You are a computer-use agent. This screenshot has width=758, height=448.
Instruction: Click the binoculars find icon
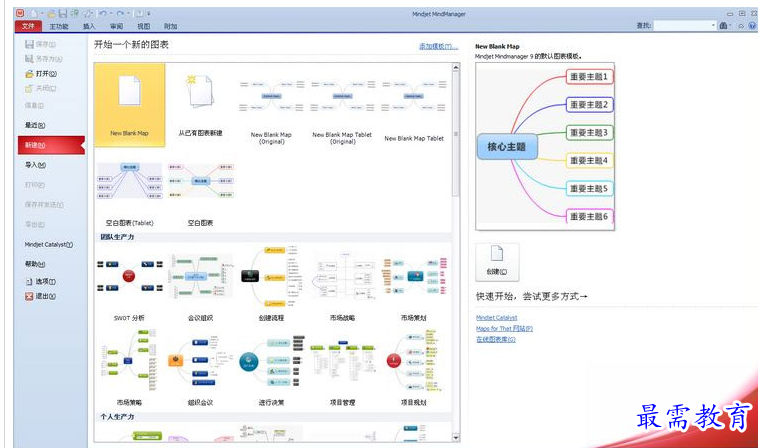coord(723,26)
